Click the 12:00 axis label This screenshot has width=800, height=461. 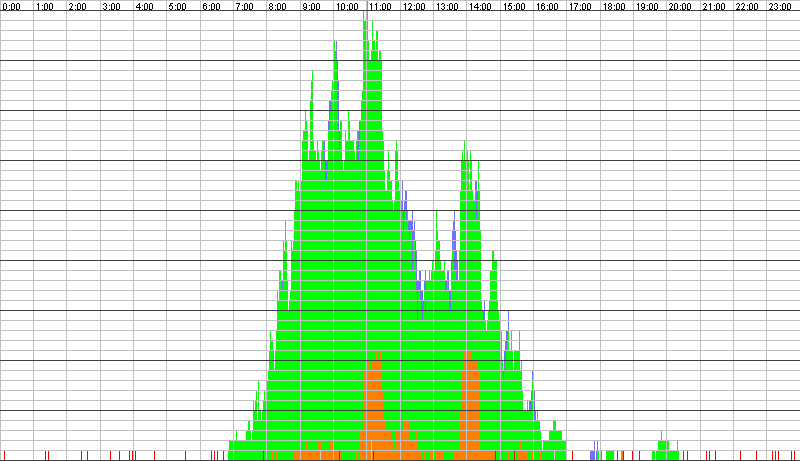click(x=414, y=7)
